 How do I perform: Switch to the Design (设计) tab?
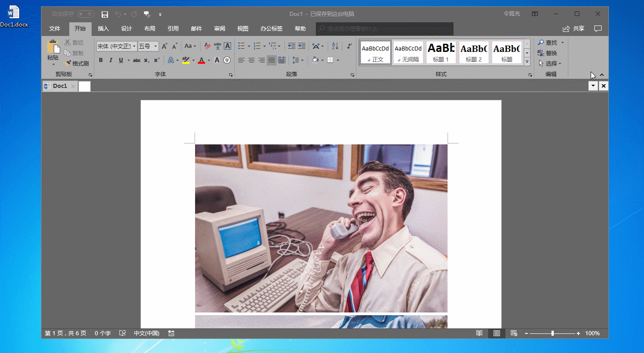point(127,29)
